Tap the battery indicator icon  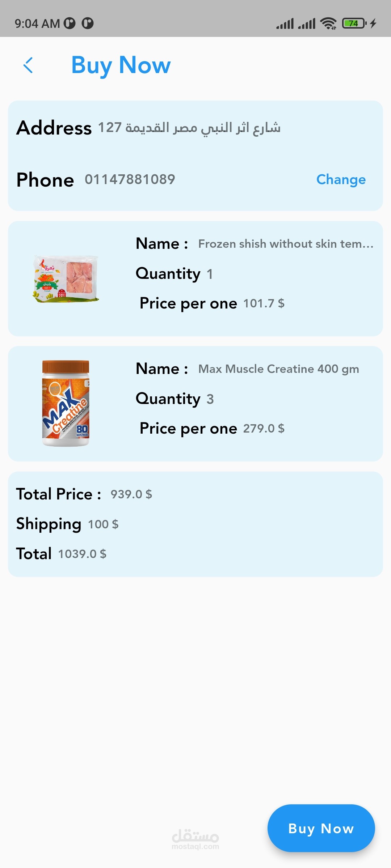tap(354, 24)
